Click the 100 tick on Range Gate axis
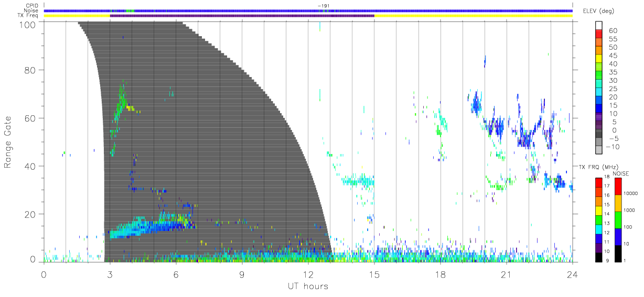Screen dimensions: 644x297 tap(28, 24)
